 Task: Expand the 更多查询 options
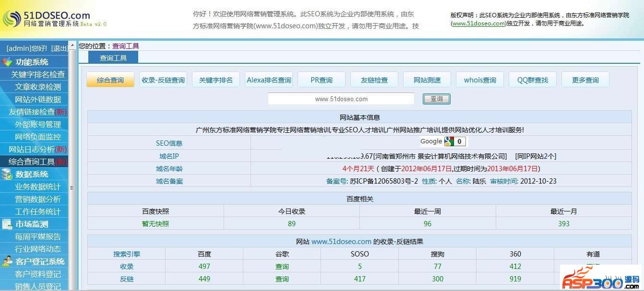585,80
